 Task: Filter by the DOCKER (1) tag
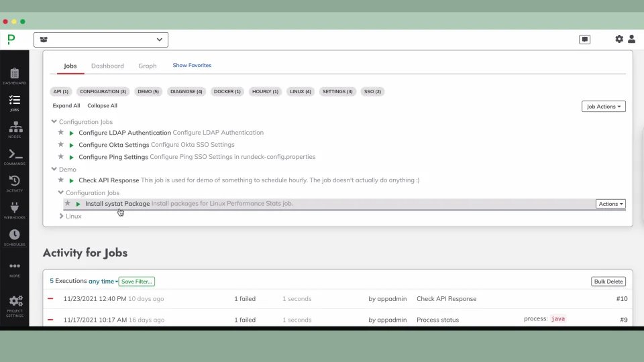point(227,92)
